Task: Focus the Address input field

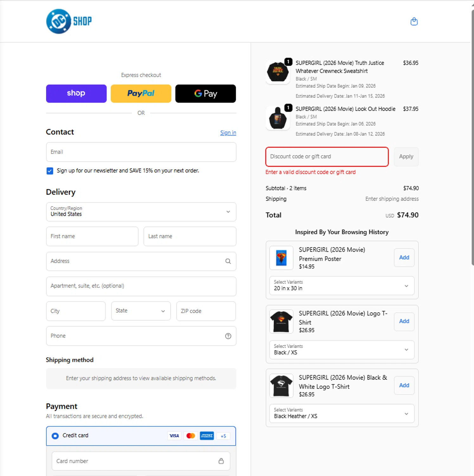Action: click(x=141, y=261)
